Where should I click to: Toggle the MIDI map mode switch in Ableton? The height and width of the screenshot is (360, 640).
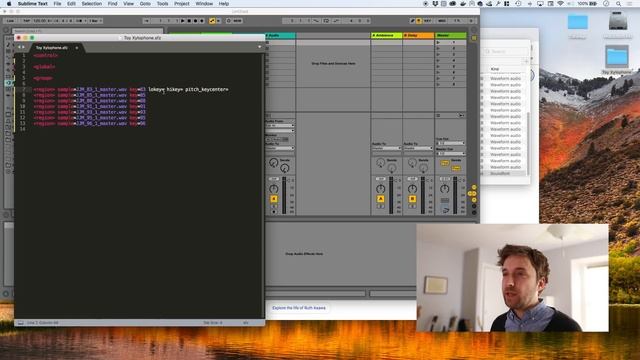[442, 20]
